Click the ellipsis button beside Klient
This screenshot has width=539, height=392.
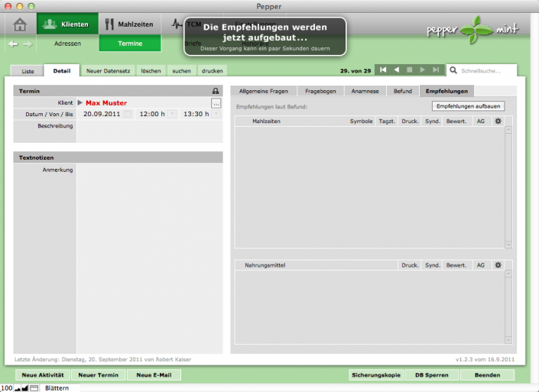click(x=216, y=102)
